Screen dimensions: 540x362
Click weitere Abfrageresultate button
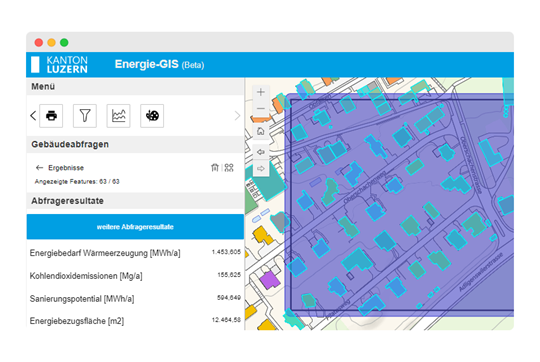(x=135, y=227)
